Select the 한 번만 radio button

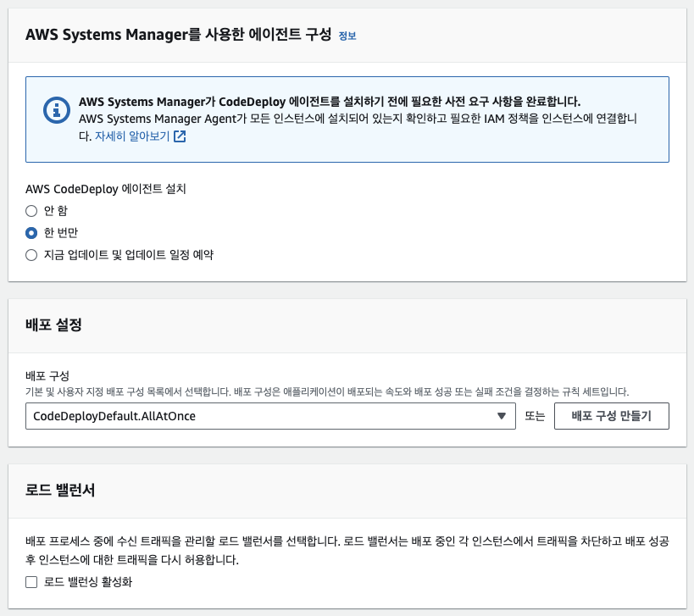click(x=31, y=233)
